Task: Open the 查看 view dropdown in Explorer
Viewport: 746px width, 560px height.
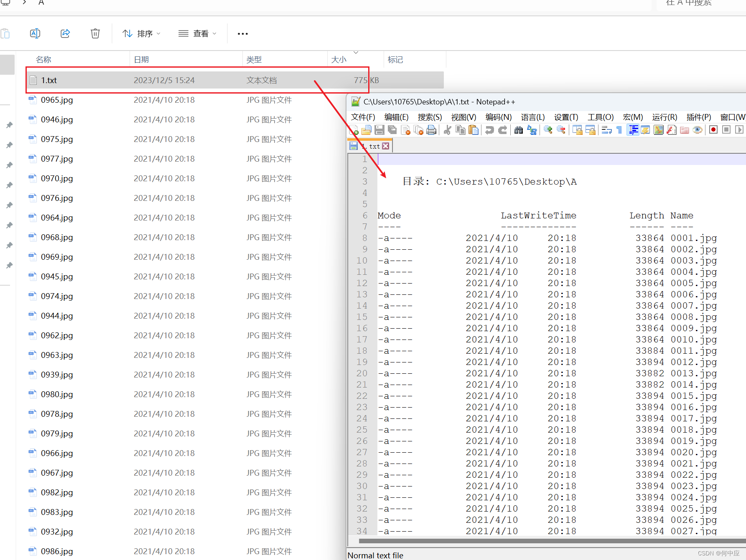Action: point(197,33)
